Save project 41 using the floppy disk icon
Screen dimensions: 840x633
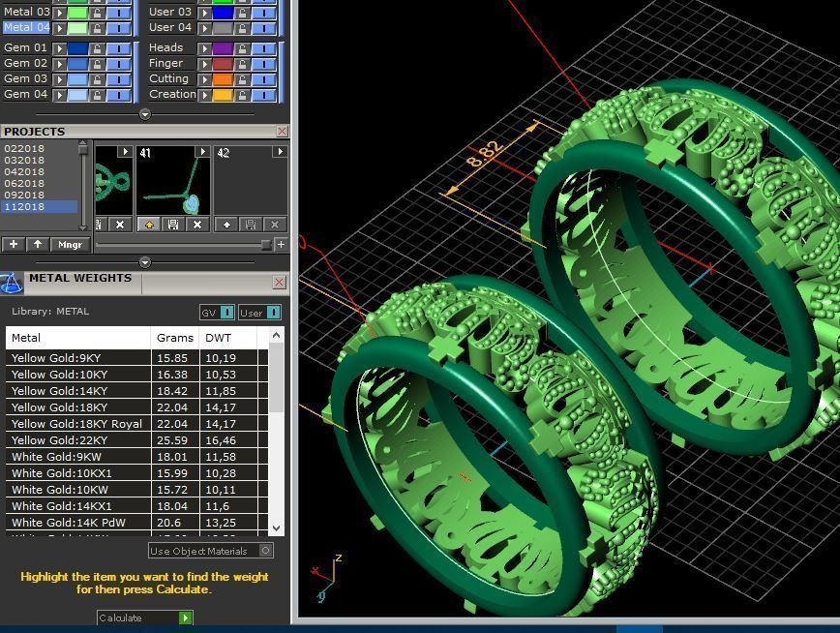[x=173, y=225]
